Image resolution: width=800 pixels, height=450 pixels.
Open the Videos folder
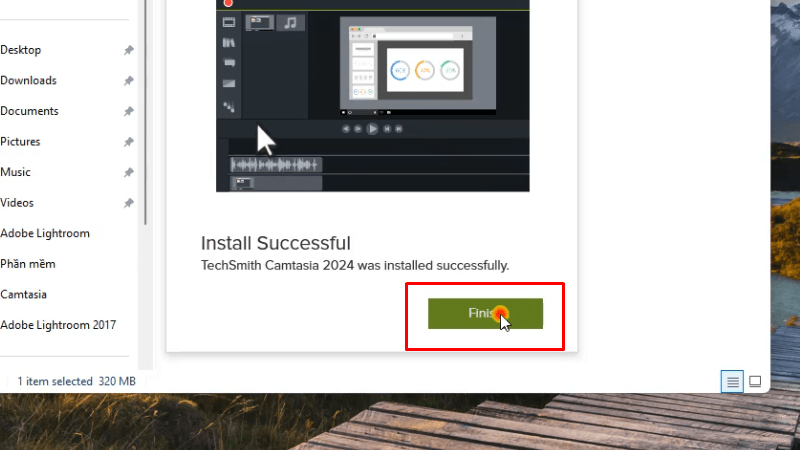point(17,203)
